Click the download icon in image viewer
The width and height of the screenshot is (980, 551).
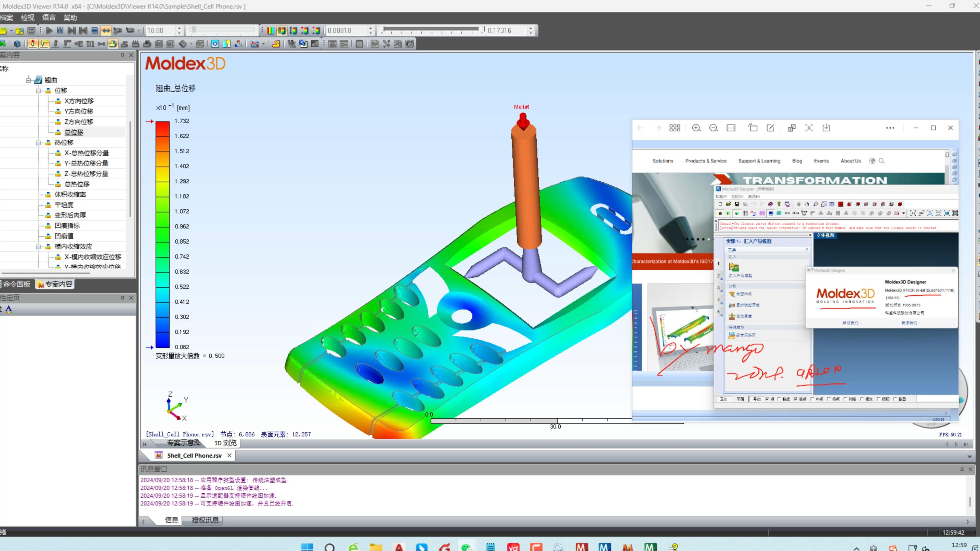click(x=826, y=128)
